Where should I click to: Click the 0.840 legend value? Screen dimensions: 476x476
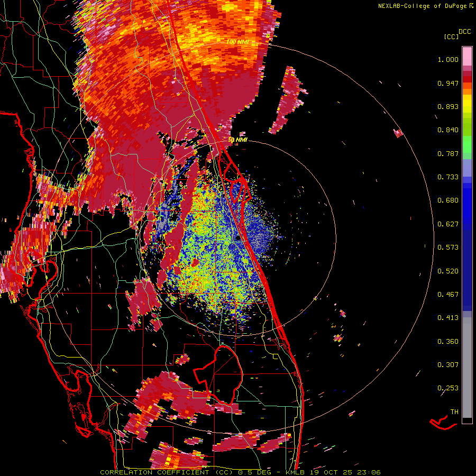pyautogui.click(x=448, y=130)
